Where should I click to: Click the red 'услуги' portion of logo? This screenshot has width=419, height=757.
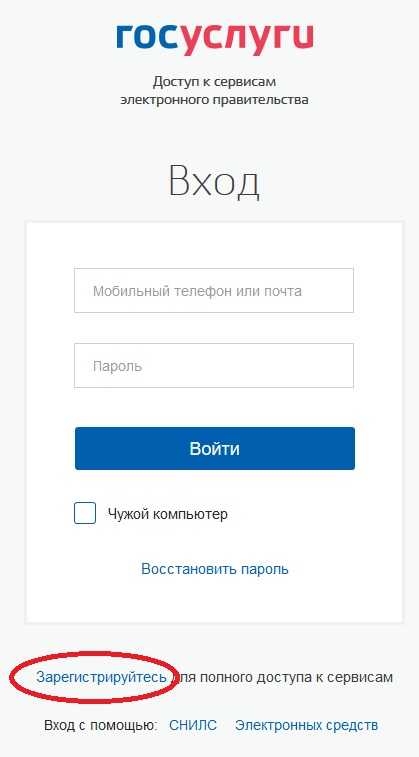coord(248,40)
